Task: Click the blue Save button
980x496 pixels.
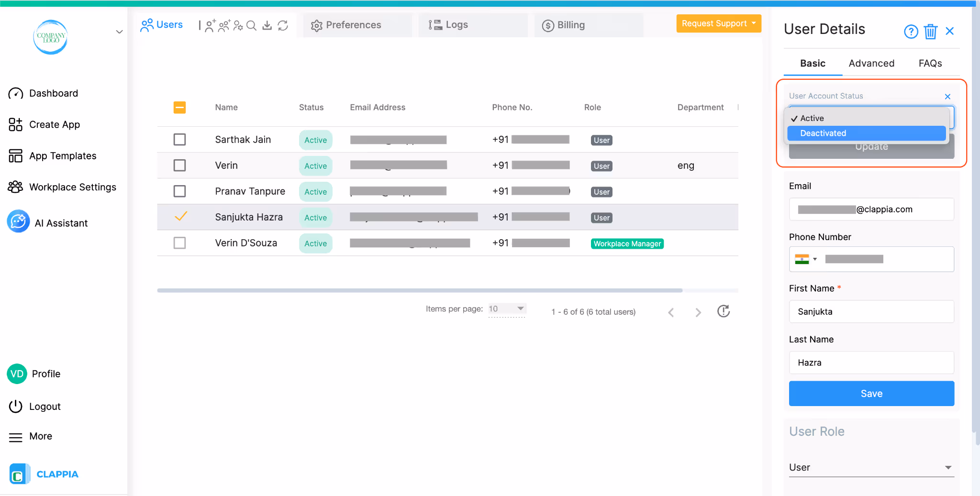Action: click(871, 394)
